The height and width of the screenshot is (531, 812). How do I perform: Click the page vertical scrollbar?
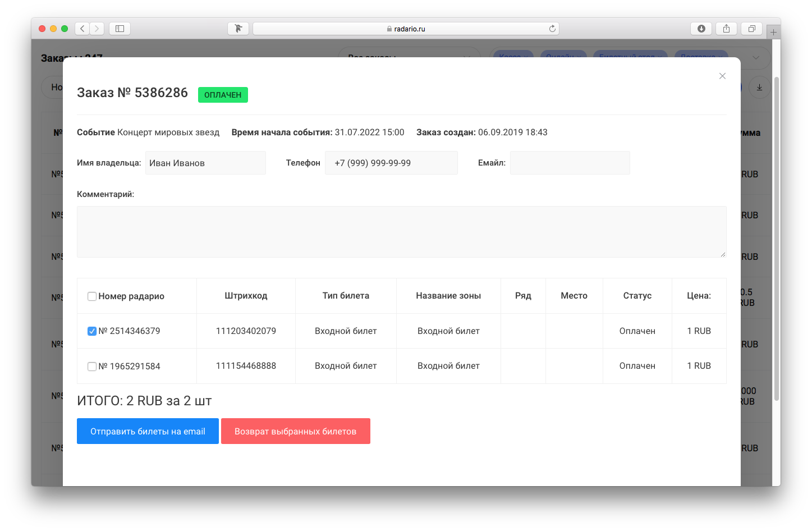tap(777, 239)
